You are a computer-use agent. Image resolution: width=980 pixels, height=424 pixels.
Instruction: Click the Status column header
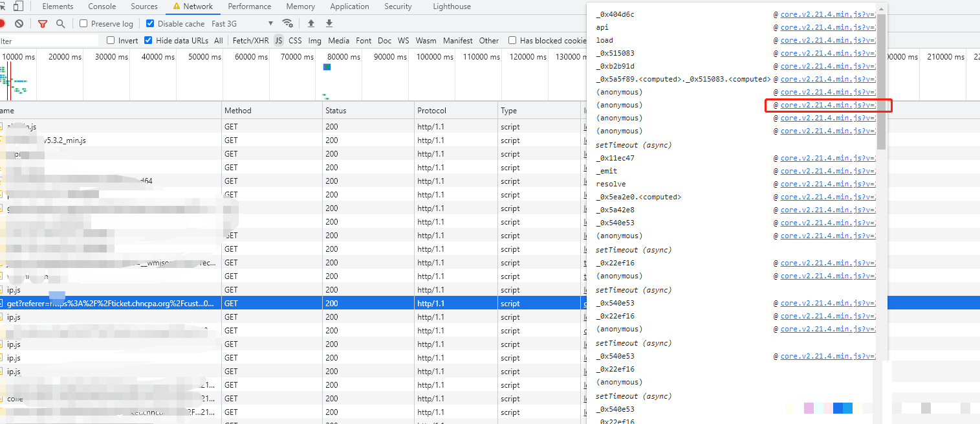pyautogui.click(x=336, y=111)
